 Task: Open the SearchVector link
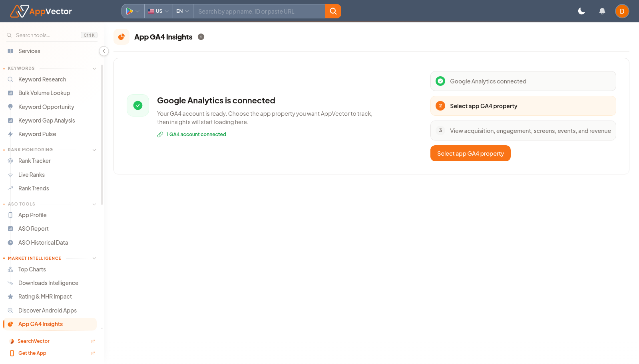point(34,341)
